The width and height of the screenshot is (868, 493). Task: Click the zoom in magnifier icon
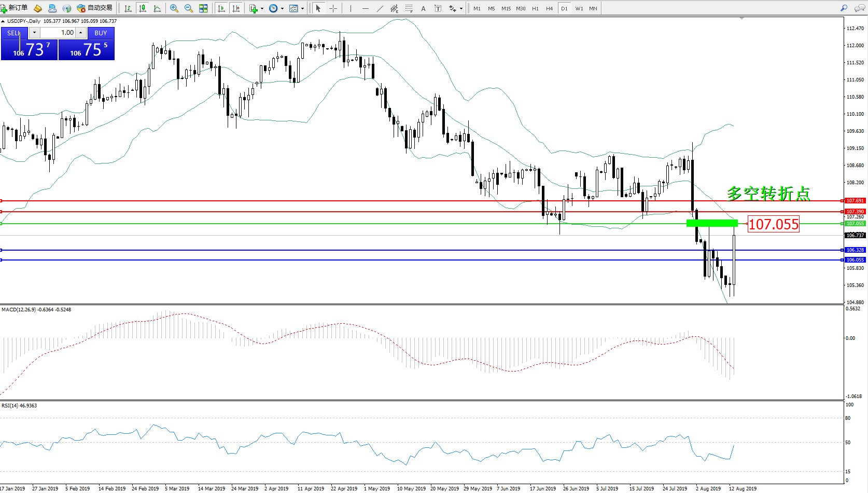click(x=174, y=8)
